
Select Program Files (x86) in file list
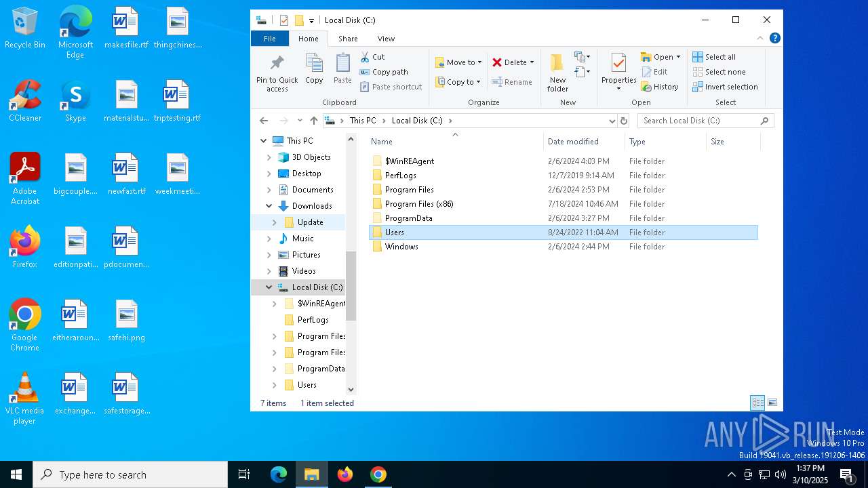[564, 204]
